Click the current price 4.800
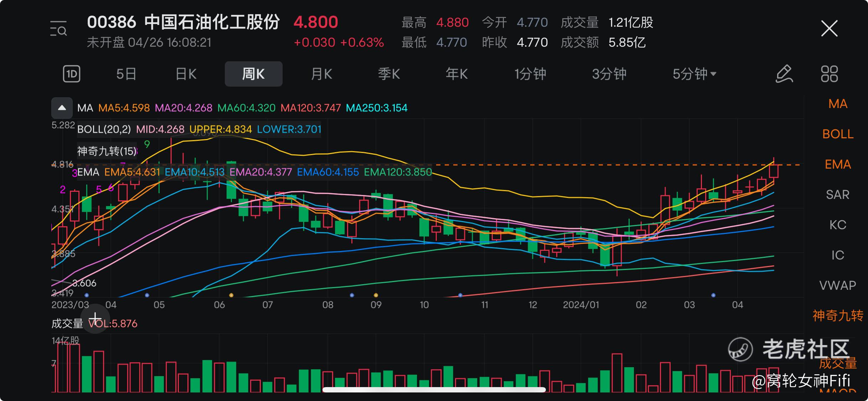Image resolution: width=868 pixels, height=401 pixels. (x=316, y=22)
